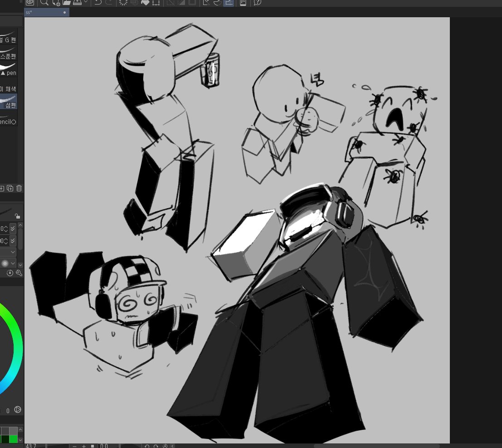The image size is (502, 448).
Task: Rotate canvas left in status bar
Action: 147,446
